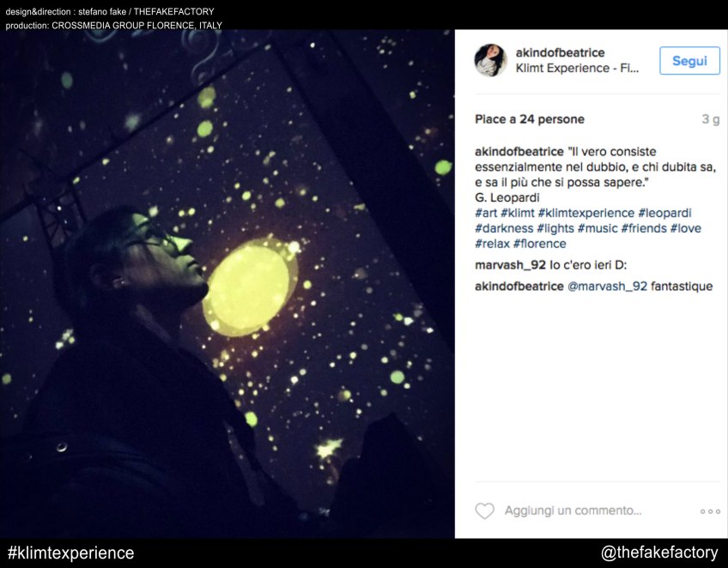Image resolution: width=728 pixels, height=568 pixels.
Task: Follow the user with the Segui button
Action: coord(689,60)
